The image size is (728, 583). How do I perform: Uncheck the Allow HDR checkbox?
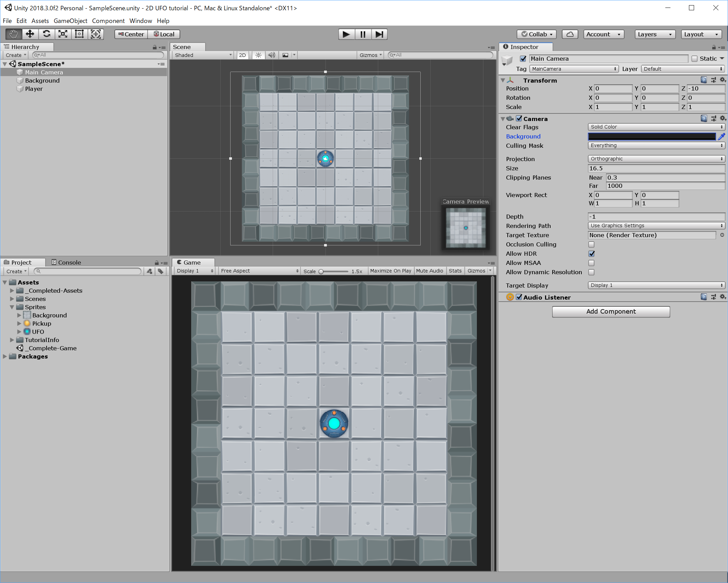(591, 254)
